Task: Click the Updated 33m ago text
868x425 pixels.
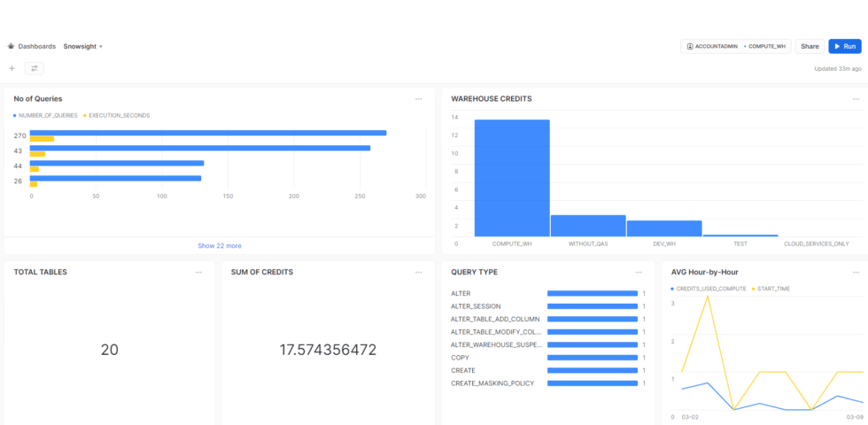Action: click(x=838, y=69)
